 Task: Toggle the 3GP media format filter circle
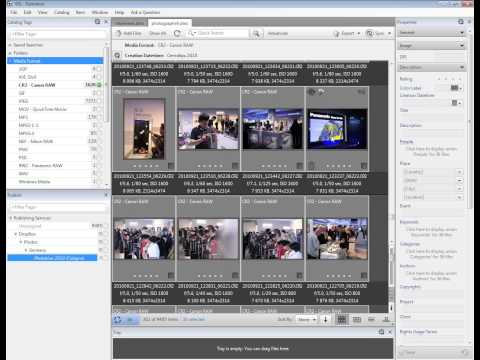point(99,69)
